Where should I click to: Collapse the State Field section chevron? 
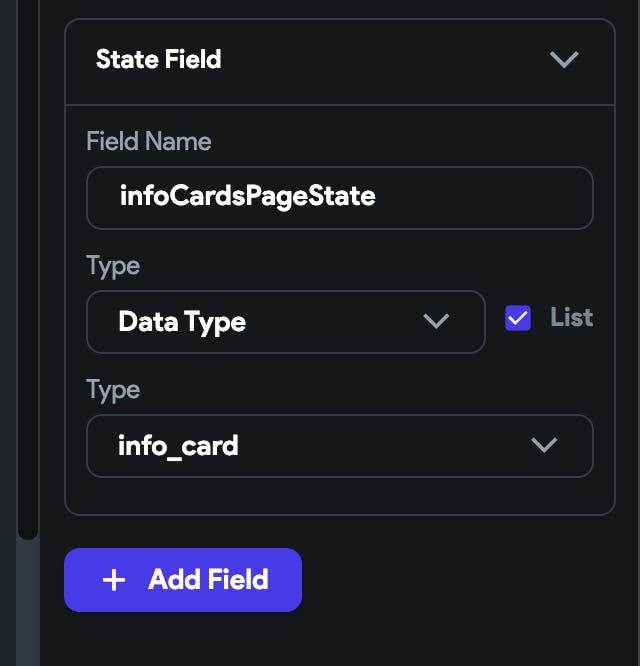click(x=564, y=60)
